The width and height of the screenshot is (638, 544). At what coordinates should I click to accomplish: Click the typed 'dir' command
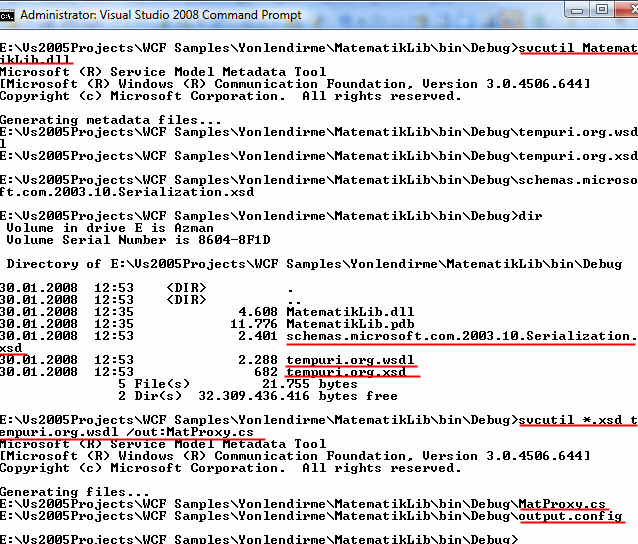pos(530,216)
